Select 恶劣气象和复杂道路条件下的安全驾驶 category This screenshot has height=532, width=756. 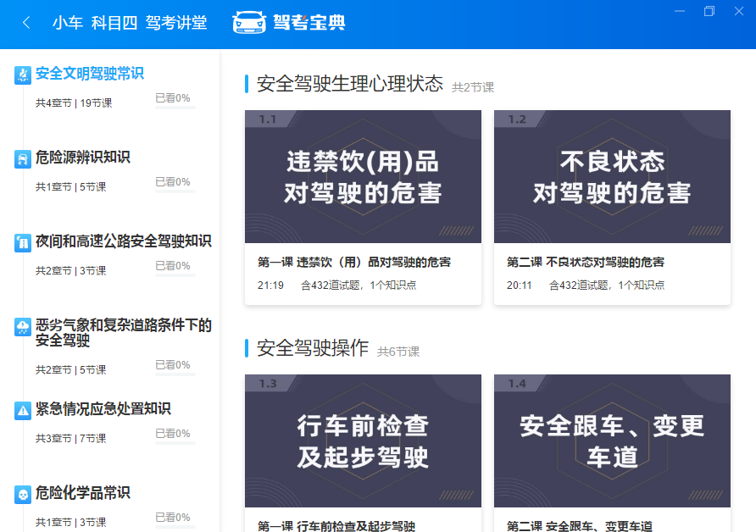[124, 332]
